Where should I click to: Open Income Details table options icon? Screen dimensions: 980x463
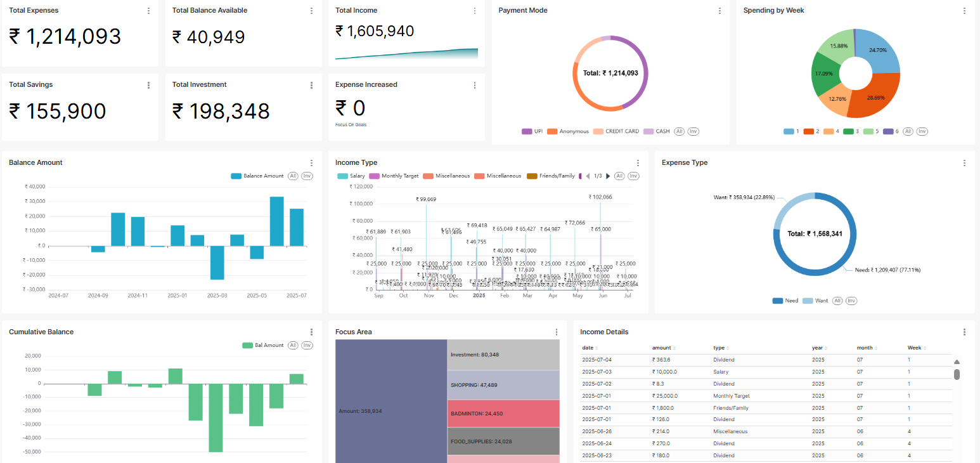(964, 332)
